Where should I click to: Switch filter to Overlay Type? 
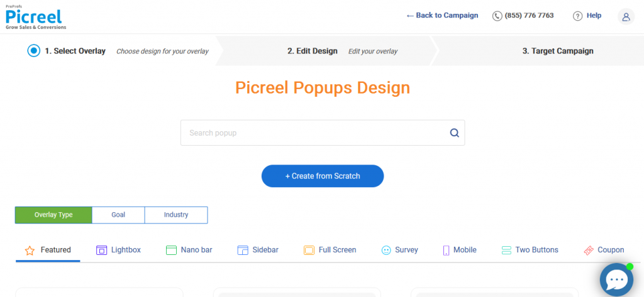(x=53, y=215)
